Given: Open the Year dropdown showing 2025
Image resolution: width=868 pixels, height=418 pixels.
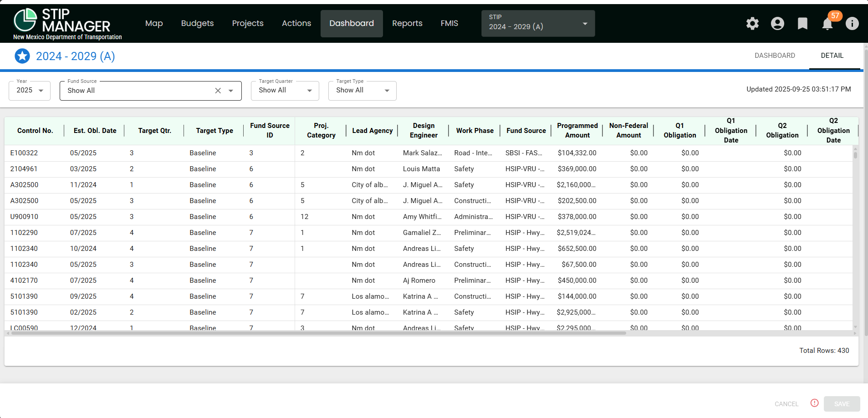Looking at the screenshot, I should pos(30,91).
